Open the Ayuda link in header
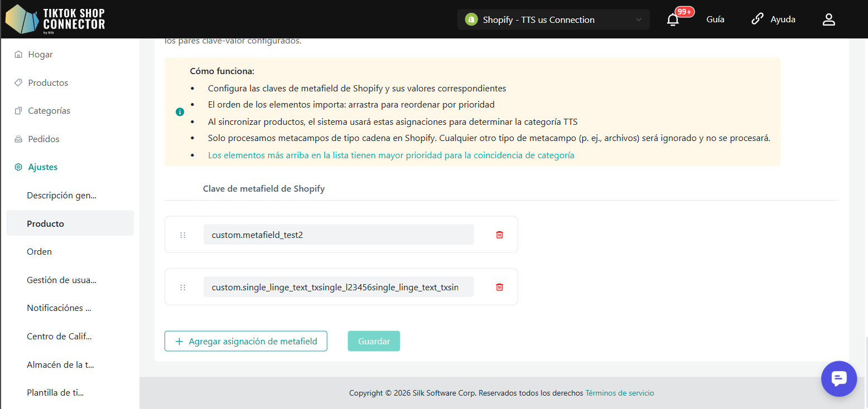The image size is (868, 409). tap(774, 20)
